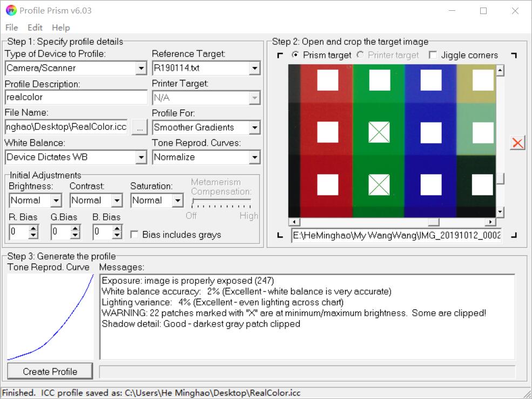Enable the Jiggle corners checkbox
Viewport: 532px width, 399px height.
433,55
